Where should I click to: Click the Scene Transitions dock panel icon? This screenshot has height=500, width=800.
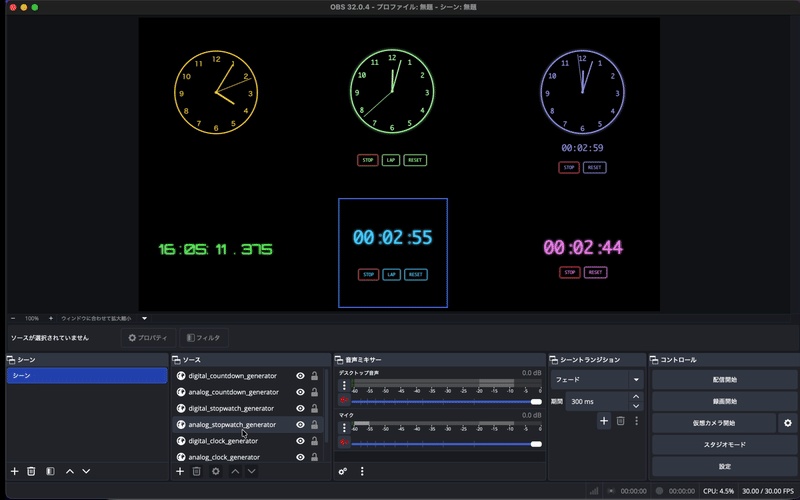click(x=554, y=360)
